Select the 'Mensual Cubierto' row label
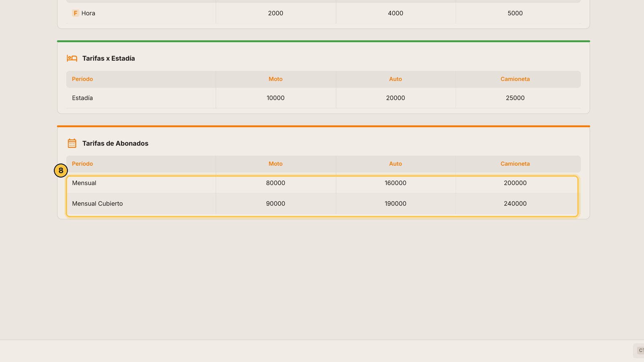The image size is (644, 362). pyautogui.click(x=97, y=204)
